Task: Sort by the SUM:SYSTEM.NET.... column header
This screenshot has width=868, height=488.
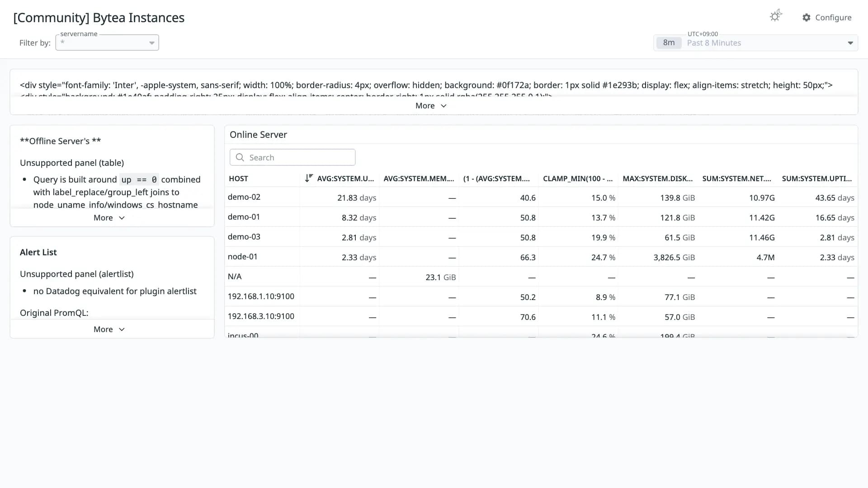Action: [737, 178]
